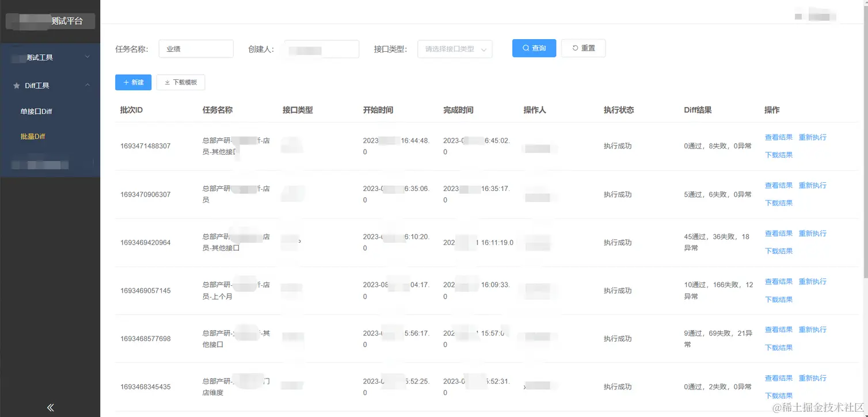Rerun batch 1693469420964 with 重新执行
The height and width of the screenshot is (417, 868).
point(812,234)
